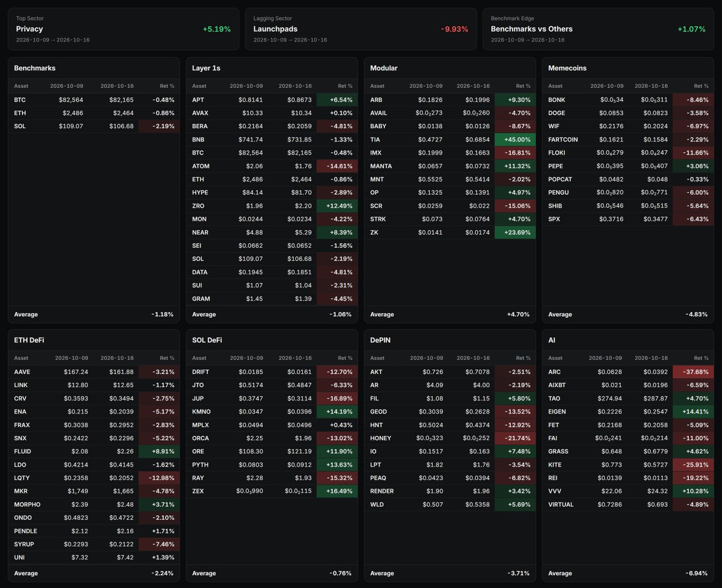Click the +1.07% benchmark edge value

[x=691, y=29]
